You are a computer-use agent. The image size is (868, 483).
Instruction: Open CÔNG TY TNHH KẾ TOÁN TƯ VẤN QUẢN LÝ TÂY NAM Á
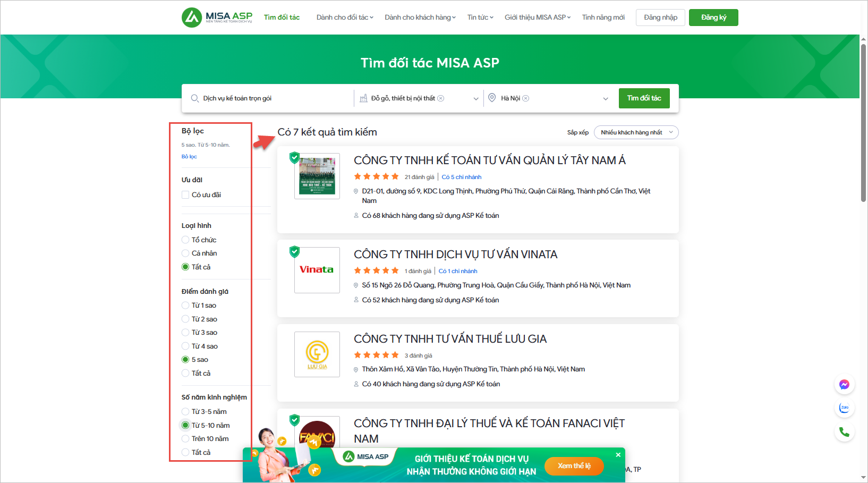490,160
